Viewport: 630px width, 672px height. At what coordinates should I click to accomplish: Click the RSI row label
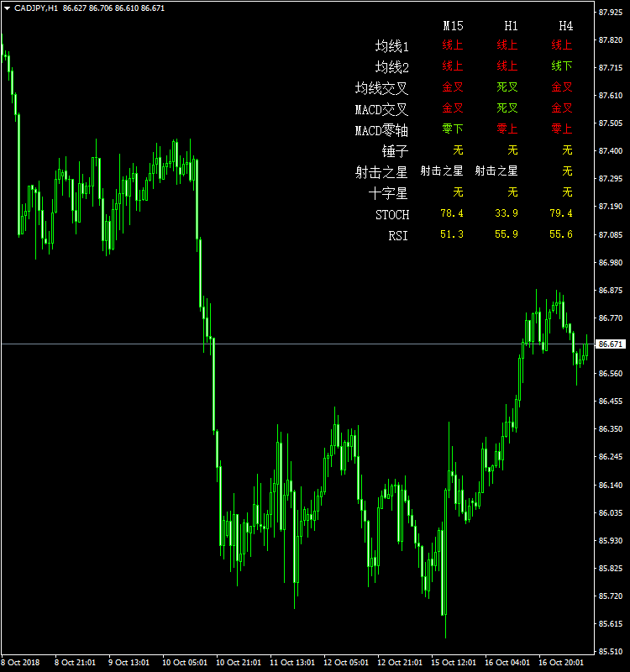[x=398, y=236]
